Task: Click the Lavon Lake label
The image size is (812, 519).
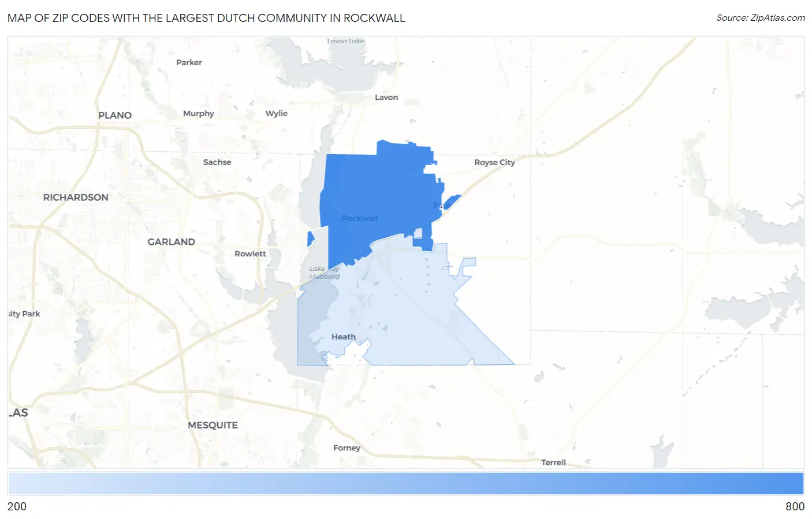Action: 345,41
